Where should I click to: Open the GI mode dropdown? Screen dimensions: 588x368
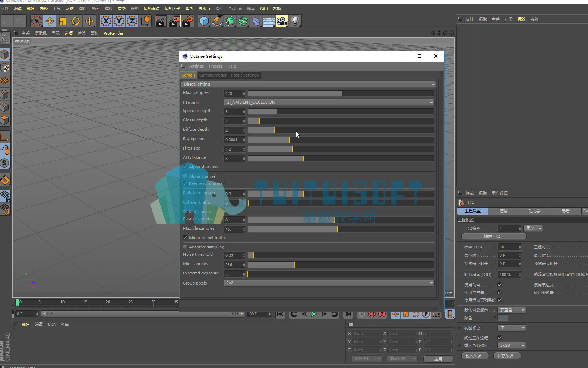point(329,103)
